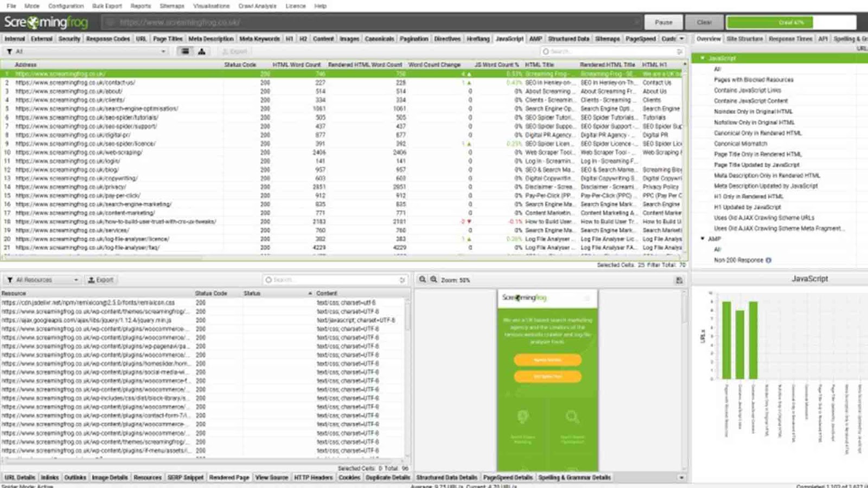
Task: Select Page Title Updated by JavaScript
Action: [x=757, y=165]
